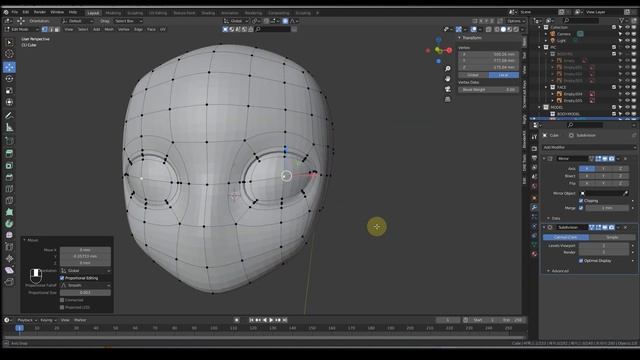The image size is (640, 360).
Task: Select Global in the Transform panel
Action: [x=473, y=75]
